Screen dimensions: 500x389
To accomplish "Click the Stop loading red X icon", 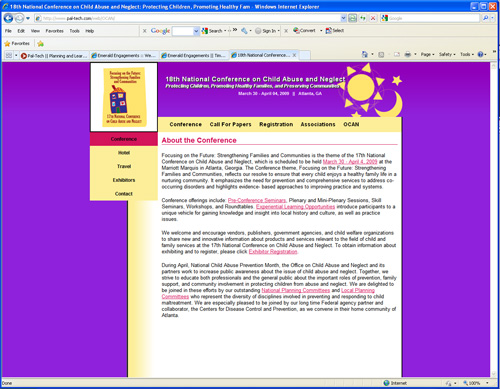I will pyautogui.click(x=373, y=18).
